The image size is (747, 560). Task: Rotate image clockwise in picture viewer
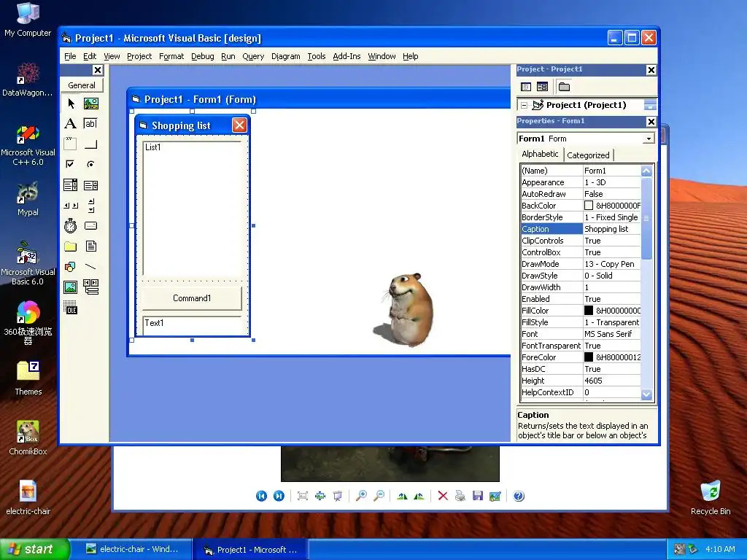pos(402,496)
